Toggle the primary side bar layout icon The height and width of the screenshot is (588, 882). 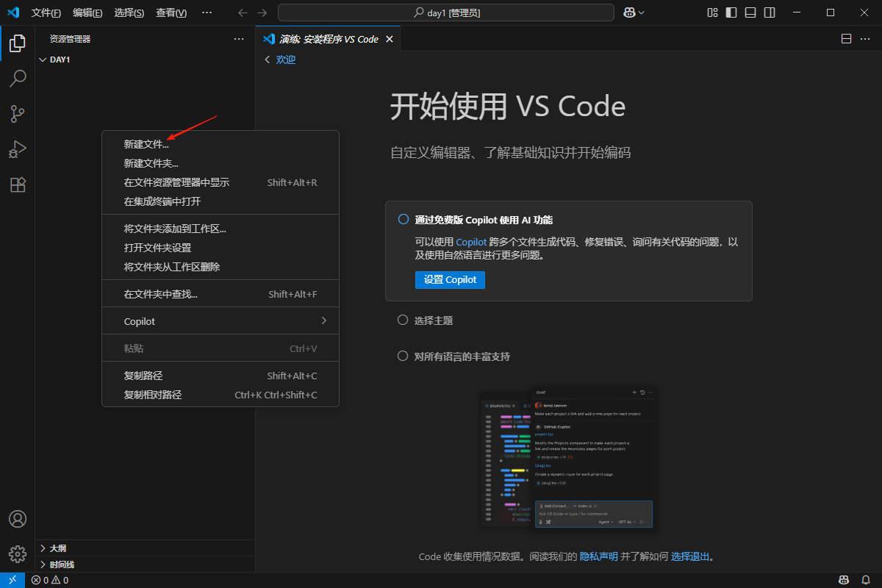[731, 12]
